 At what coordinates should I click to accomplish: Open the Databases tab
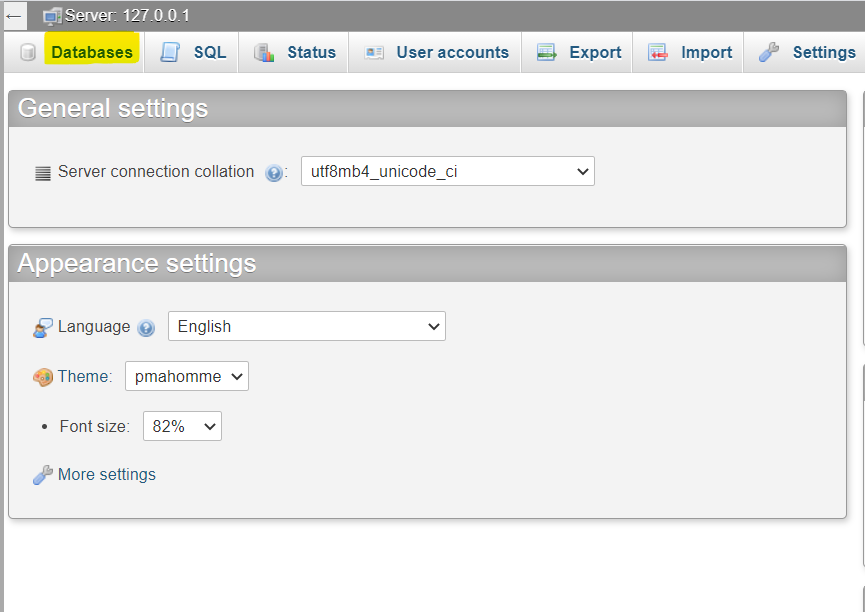[92, 52]
